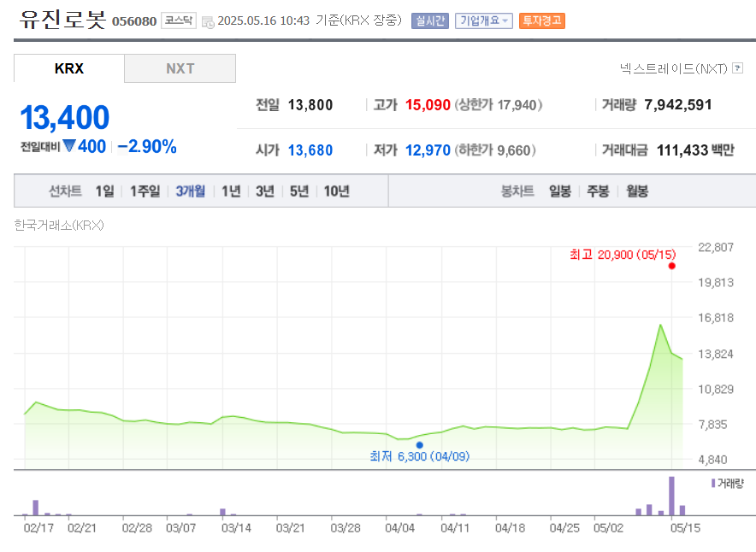Viewport: 756px width, 552px height.
Task: Click the red 최고 20,900 high marker dot
Action: pos(671,266)
